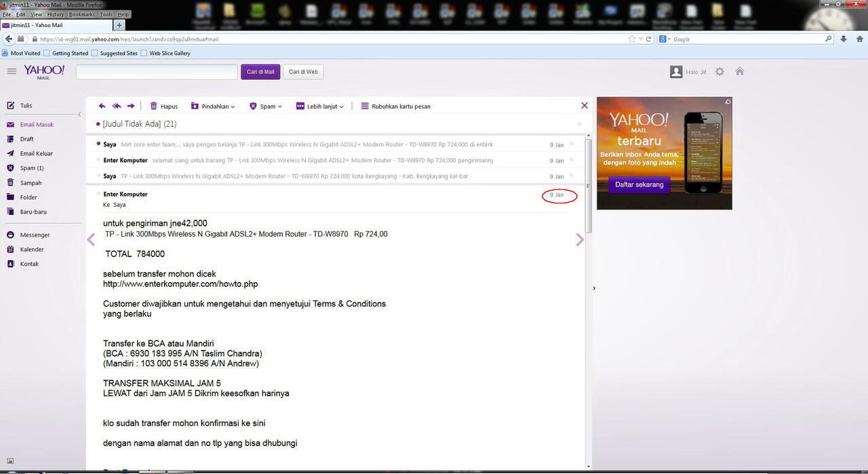Viewport: 868px width, 474px height.
Task: Click Daftar sekarang in the ad
Action: (x=639, y=184)
